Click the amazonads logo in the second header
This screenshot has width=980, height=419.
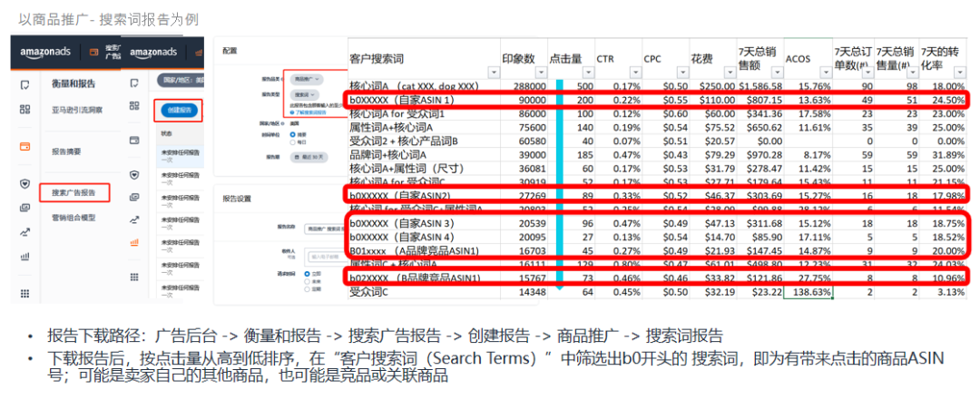[153, 53]
